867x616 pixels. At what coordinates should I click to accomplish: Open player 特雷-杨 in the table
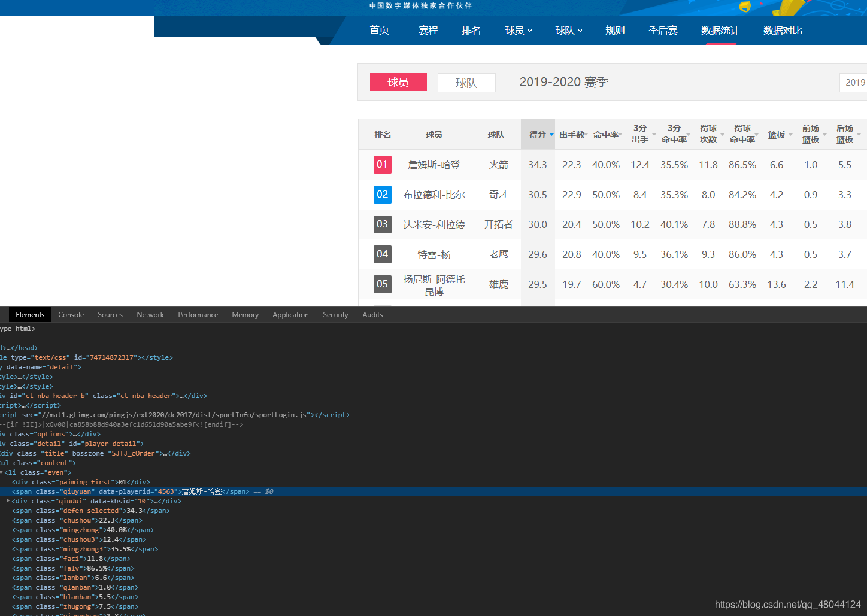434,254
